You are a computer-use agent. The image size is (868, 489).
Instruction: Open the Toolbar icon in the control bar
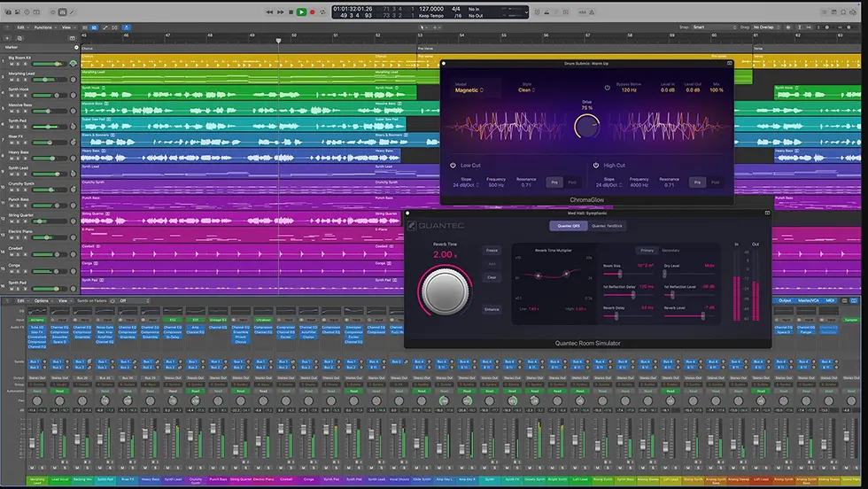(x=36, y=12)
